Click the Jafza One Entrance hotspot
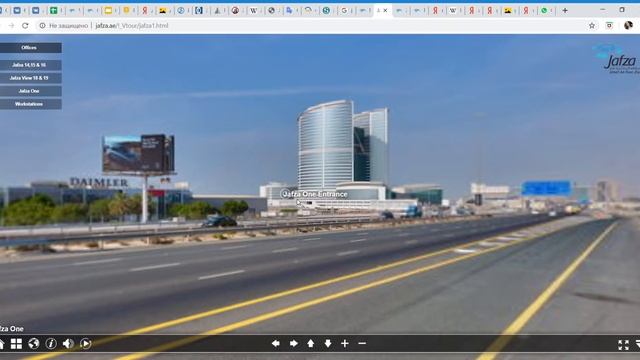Image resolution: width=640 pixels, height=360 pixels. coord(314,194)
